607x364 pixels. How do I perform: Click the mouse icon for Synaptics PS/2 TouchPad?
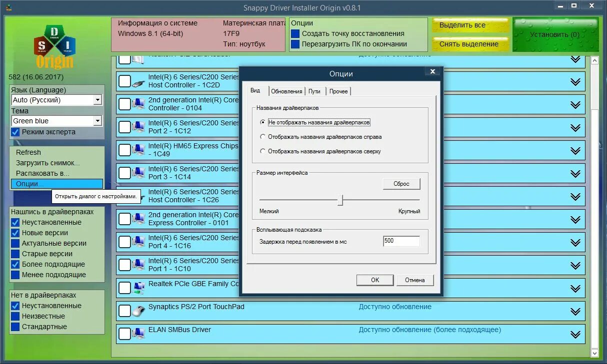[138, 311]
